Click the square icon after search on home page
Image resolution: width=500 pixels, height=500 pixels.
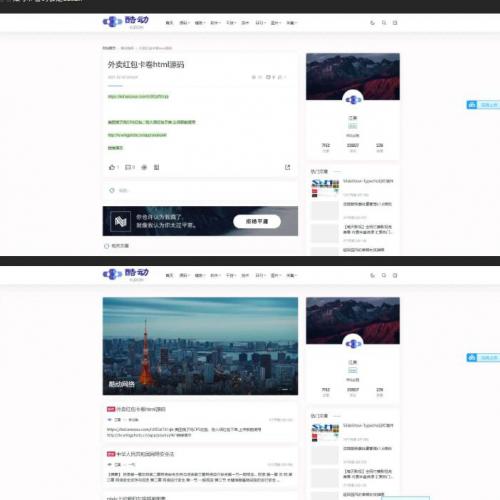click(x=395, y=275)
